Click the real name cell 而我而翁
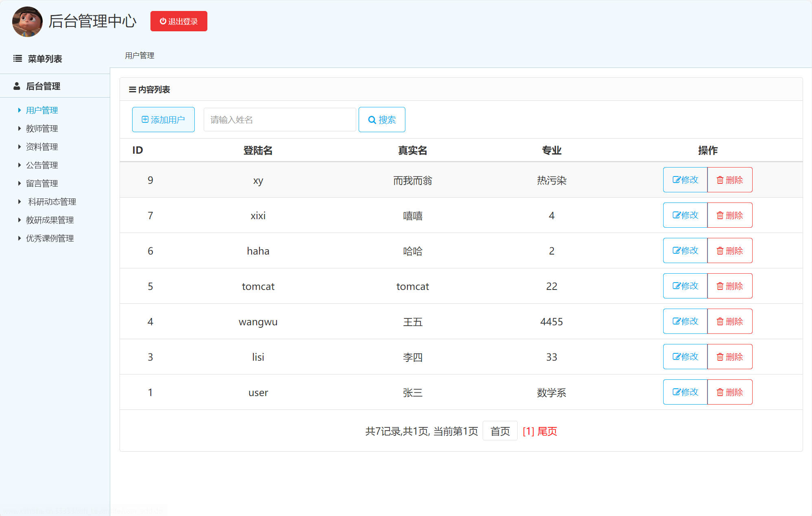The width and height of the screenshot is (812, 516). coord(412,180)
